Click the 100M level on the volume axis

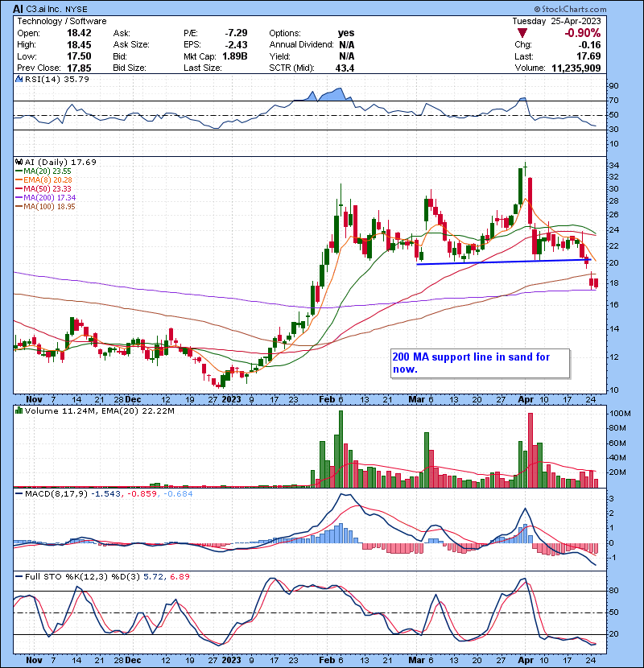(x=620, y=414)
